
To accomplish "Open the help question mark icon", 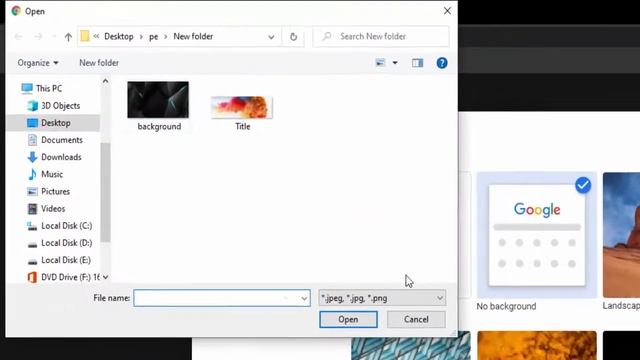I will point(442,63).
